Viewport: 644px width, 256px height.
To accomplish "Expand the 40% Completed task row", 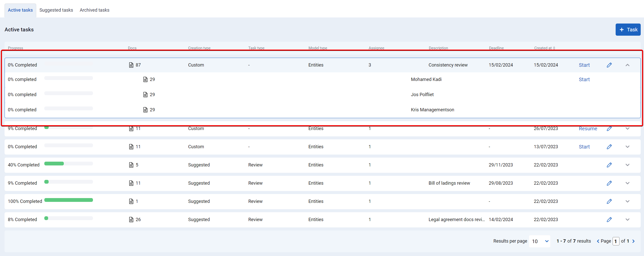I will click(627, 165).
